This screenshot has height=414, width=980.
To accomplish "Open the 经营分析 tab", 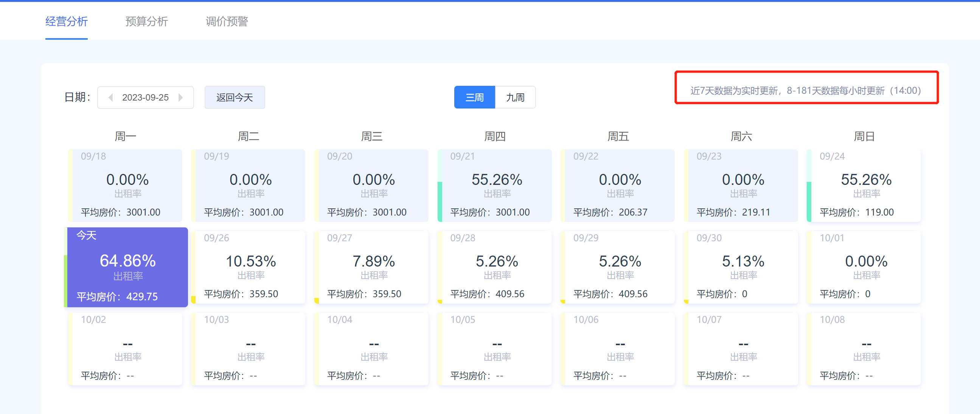I will coord(67,21).
